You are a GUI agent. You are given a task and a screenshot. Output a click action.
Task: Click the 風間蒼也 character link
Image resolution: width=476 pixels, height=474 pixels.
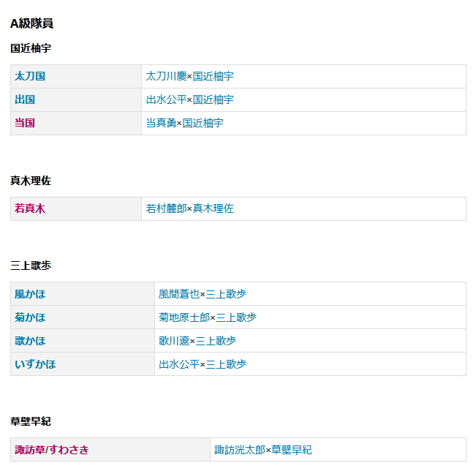(x=179, y=294)
